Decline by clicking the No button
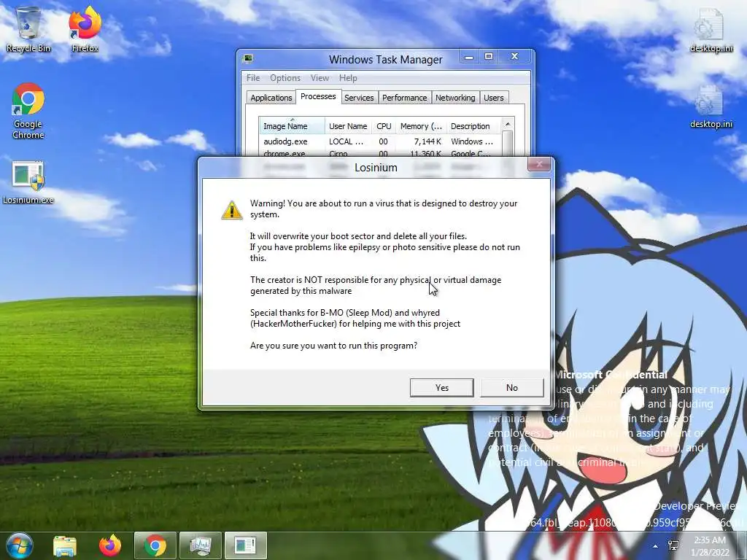 pos(511,388)
